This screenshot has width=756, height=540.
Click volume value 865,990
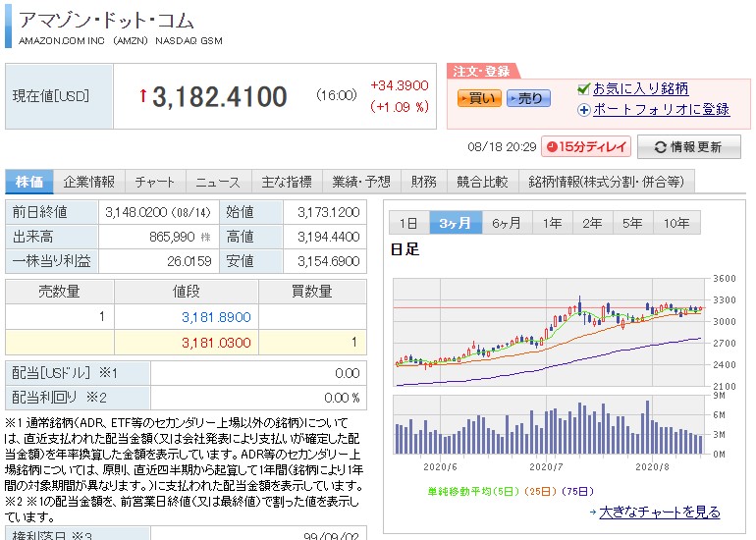(x=172, y=237)
